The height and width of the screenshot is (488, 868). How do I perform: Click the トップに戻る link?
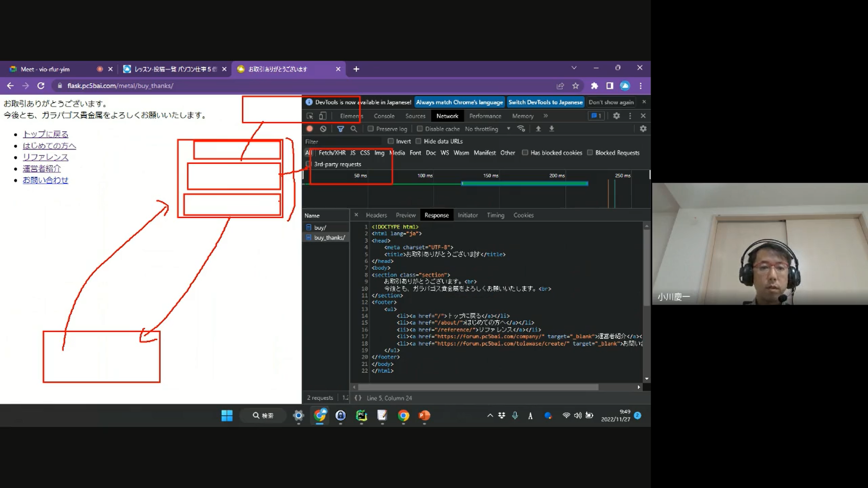[46, 134]
